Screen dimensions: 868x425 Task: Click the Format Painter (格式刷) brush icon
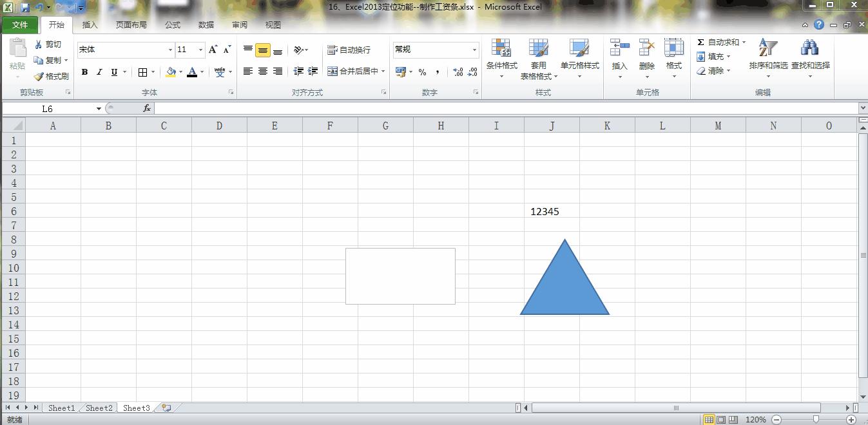point(38,76)
